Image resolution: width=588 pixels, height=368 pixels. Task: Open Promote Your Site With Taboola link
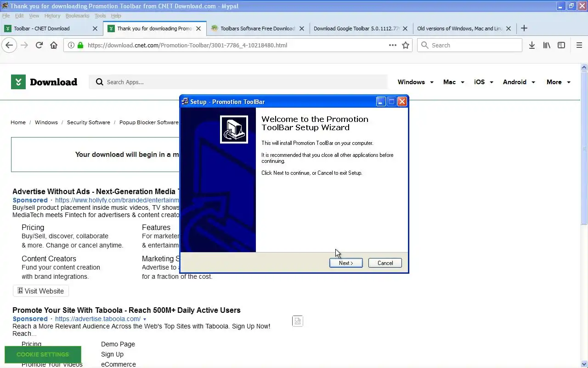point(126,310)
